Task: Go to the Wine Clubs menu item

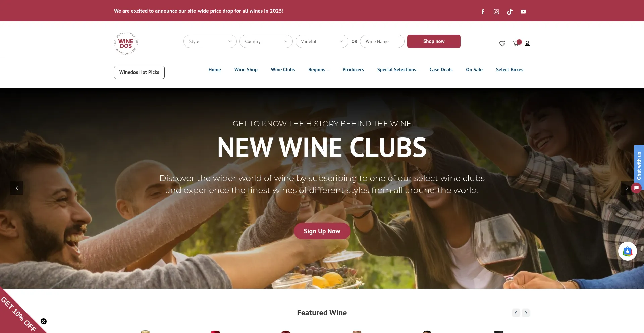Action: (x=283, y=70)
